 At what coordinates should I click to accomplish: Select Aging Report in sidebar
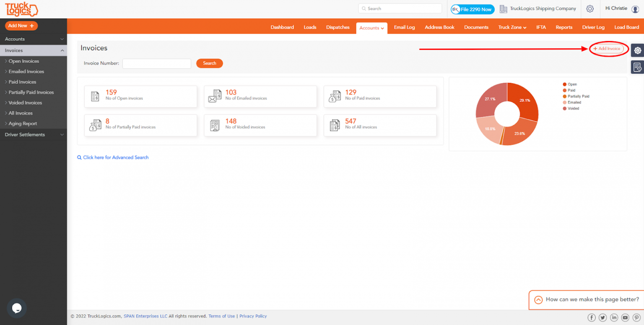23,124
